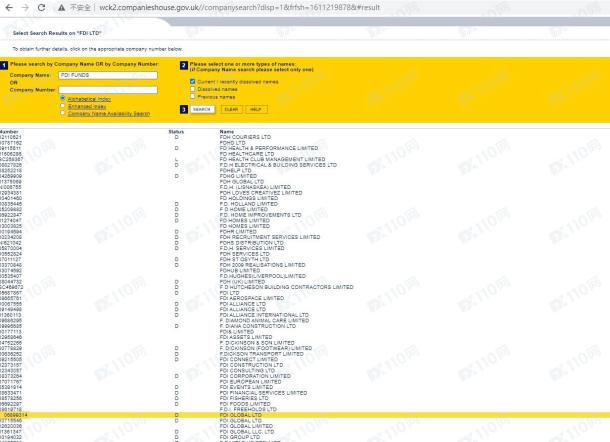Click the FREEHOLDS LTD entry
610x442 pixels.
(248, 410)
